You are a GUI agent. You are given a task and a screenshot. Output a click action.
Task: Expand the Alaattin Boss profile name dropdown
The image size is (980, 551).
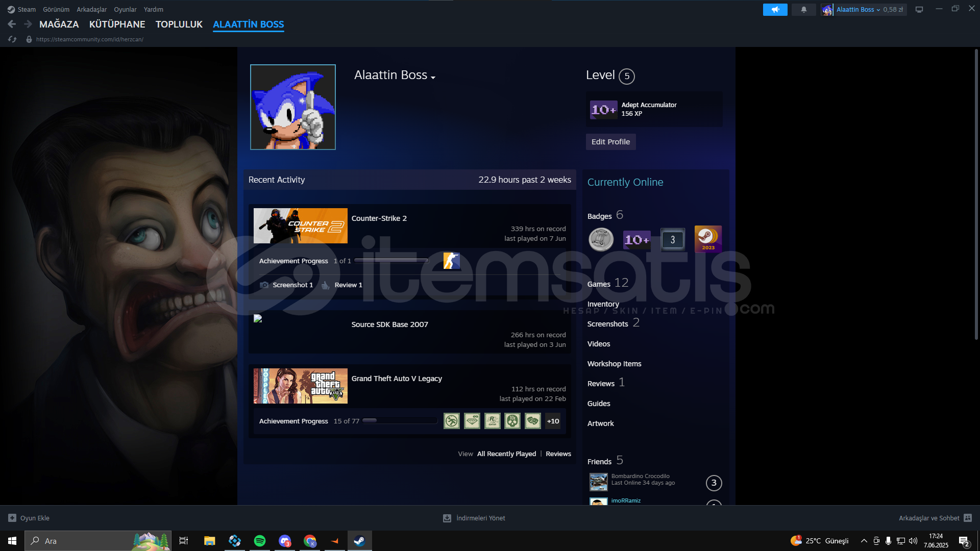point(433,78)
